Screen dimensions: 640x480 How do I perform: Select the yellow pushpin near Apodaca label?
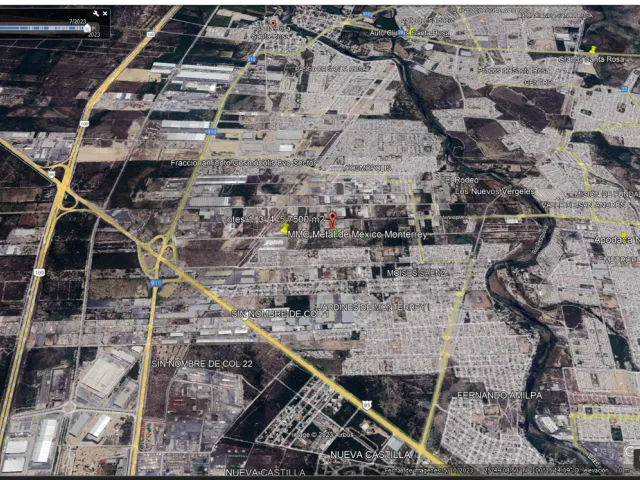pos(623,235)
